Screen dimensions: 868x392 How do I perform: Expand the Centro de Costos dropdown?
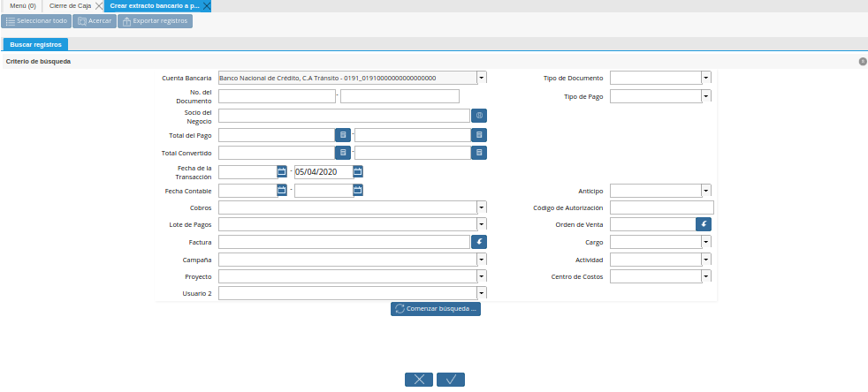click(x=706, y=275)
